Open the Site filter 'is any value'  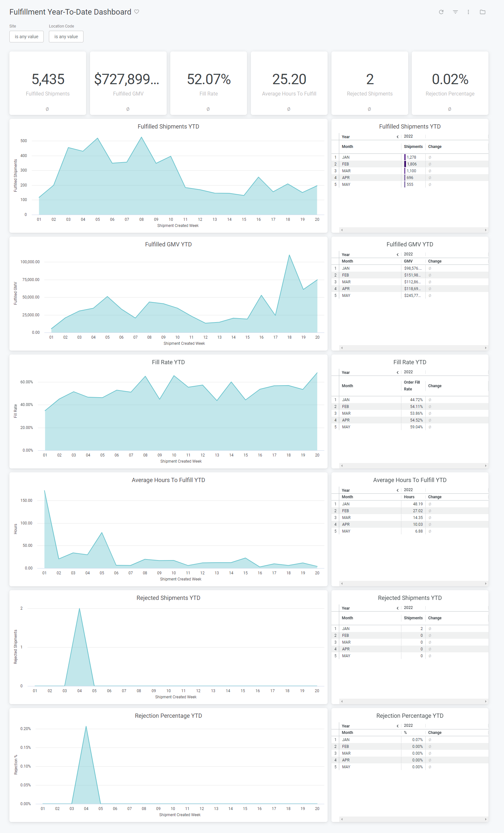26,37
